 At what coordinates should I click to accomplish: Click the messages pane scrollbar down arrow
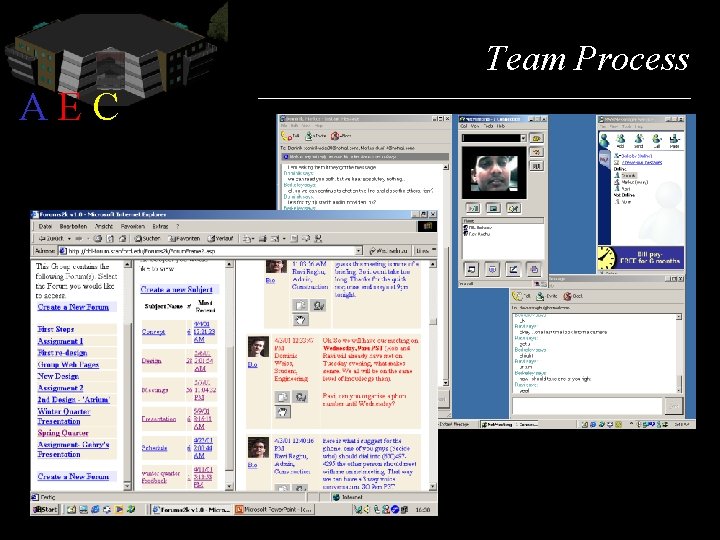(x=433, y=486)
